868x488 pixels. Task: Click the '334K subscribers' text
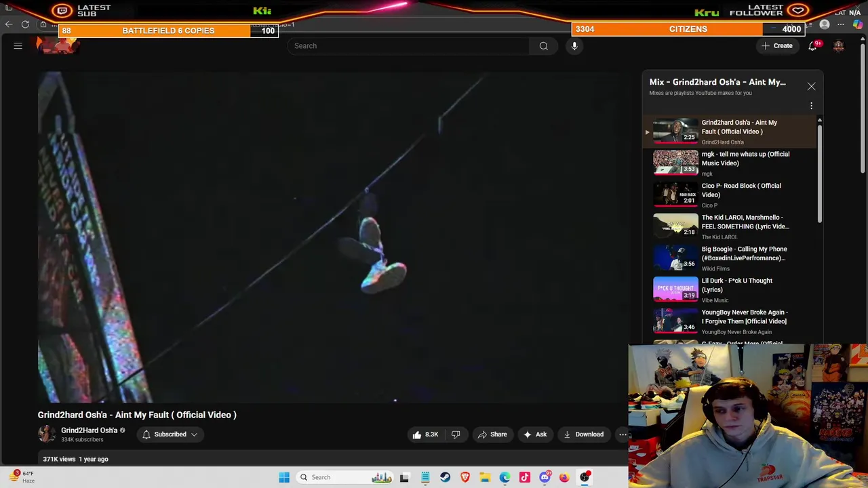(82, 440)
